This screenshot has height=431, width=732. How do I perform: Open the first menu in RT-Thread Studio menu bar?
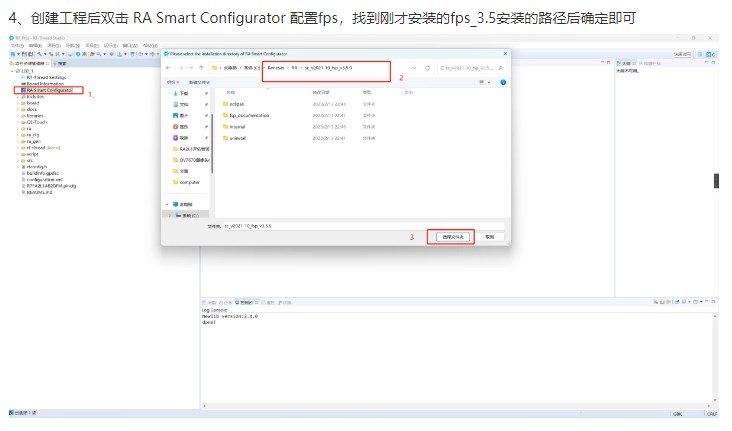(17, 46)
